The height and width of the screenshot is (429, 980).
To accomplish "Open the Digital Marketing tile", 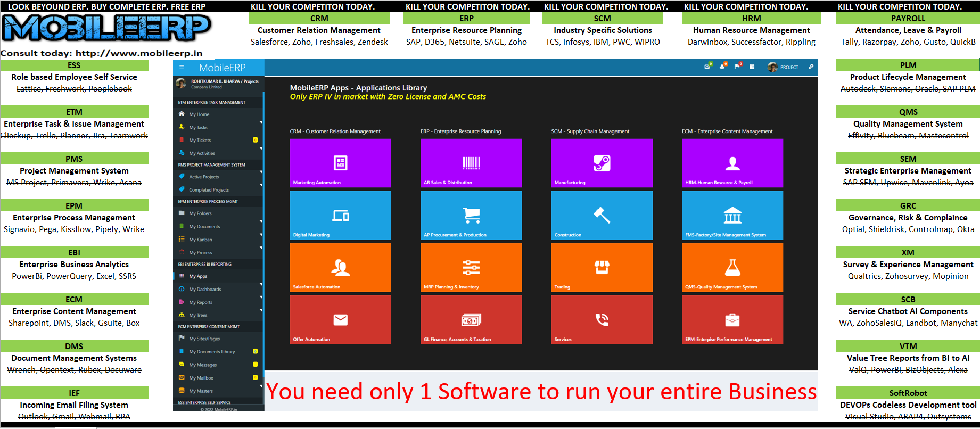I will pyautogui.click(x=341, y=215).
